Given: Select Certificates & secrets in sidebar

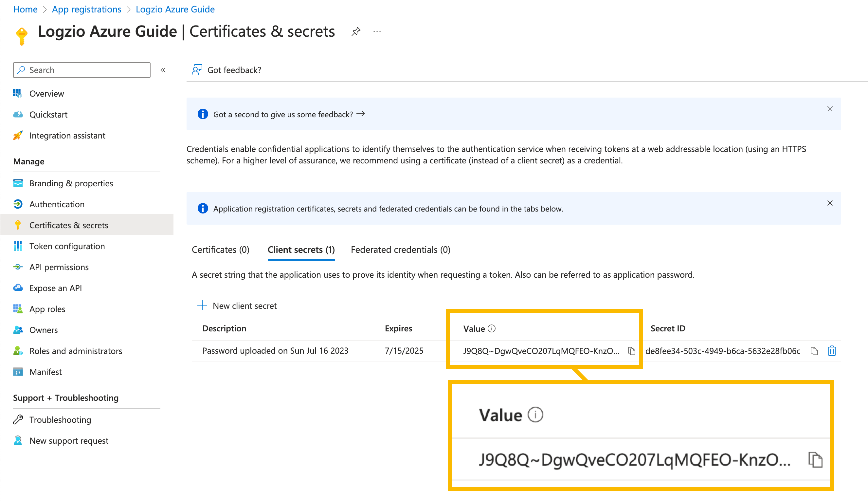Looking at the screenshot, I should tap(87, 225).
